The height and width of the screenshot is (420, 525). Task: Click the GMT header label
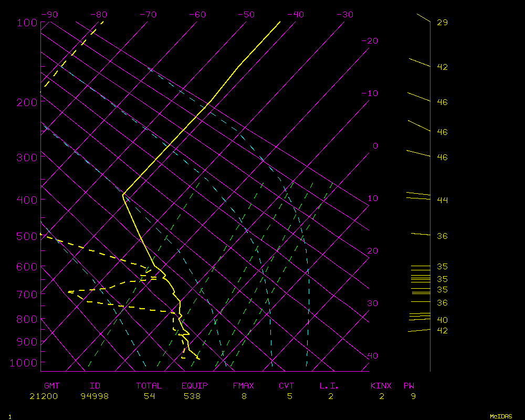tap(52, 386)
